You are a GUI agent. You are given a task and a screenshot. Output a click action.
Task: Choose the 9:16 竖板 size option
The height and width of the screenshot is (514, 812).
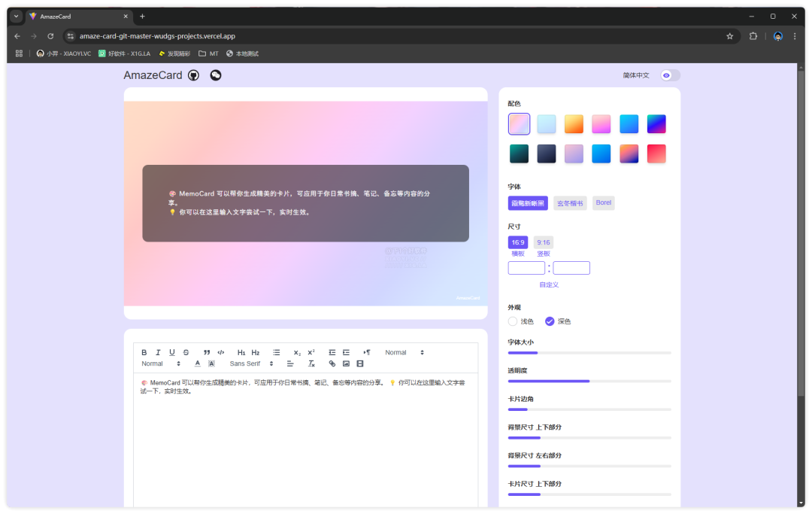pyautogui.click(x=544, y=242)
